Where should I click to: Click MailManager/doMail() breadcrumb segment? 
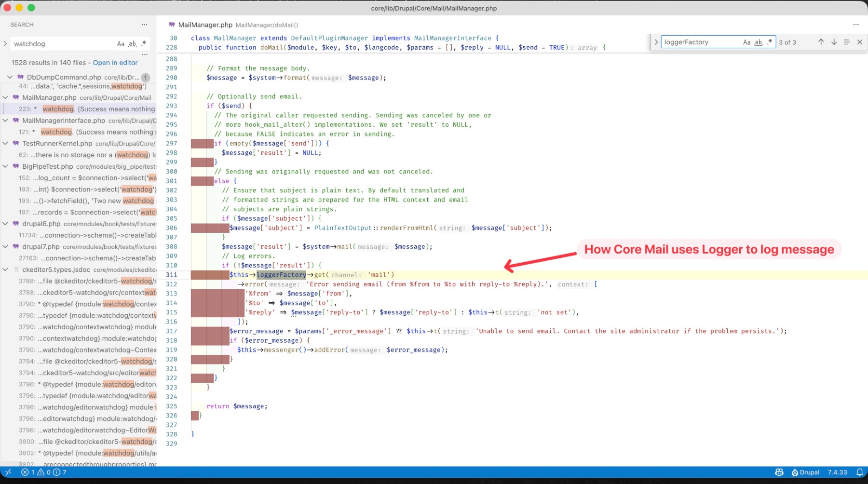click(267, 25)
